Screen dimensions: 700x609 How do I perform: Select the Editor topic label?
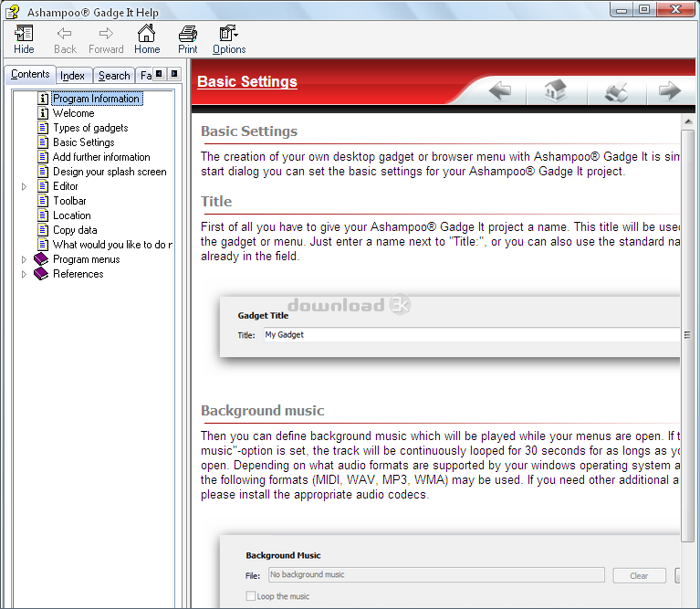point(66,186)
